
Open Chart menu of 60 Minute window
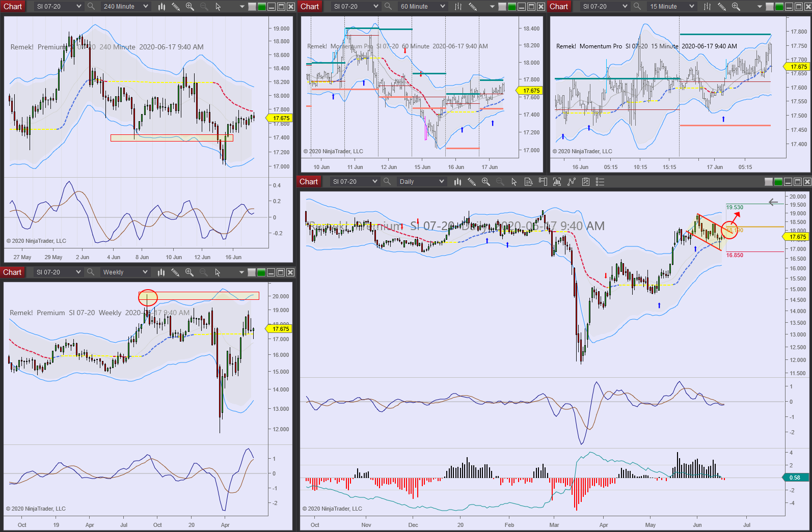310,7
